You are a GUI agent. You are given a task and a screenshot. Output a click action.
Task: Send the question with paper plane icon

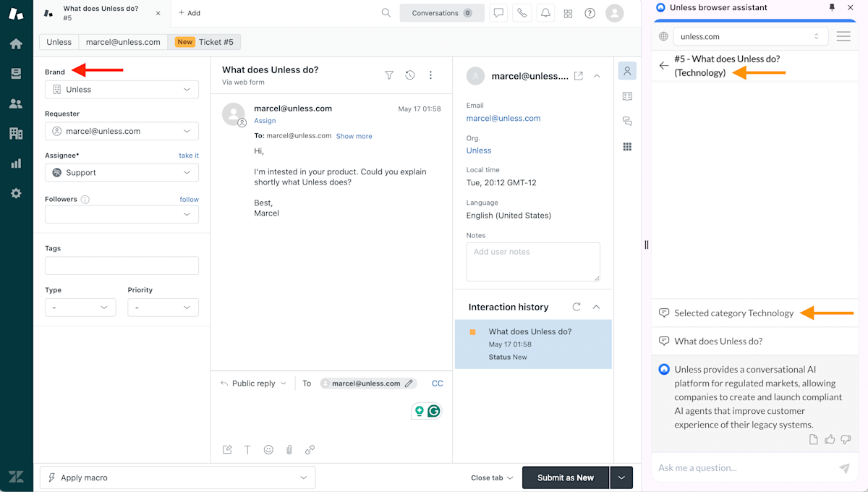tap(844, 468)
